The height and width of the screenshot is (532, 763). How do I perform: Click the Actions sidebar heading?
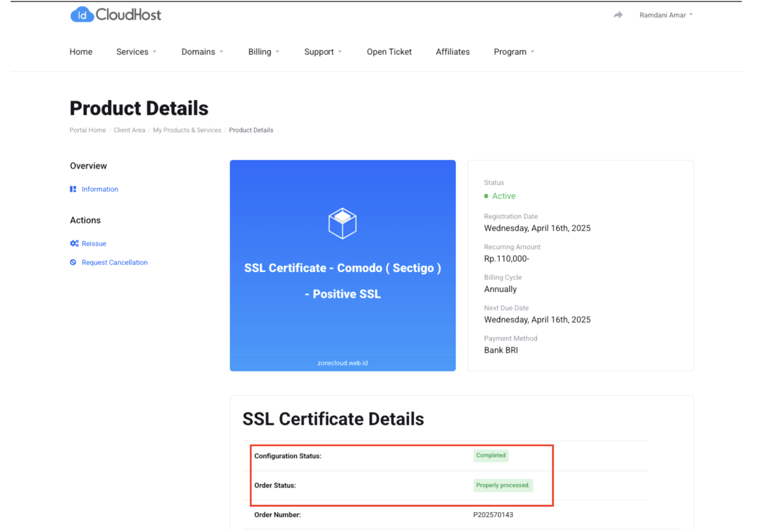click(85, 220)
